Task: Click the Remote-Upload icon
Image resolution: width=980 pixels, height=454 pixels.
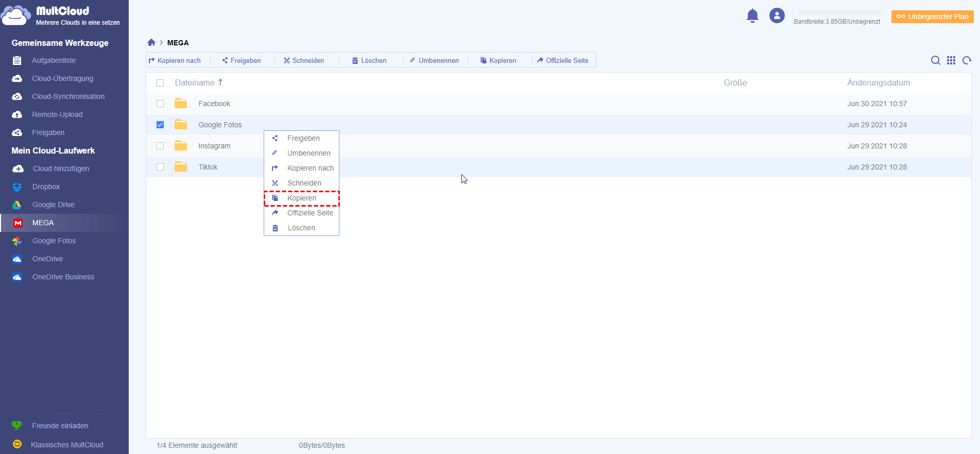Action: (17, 114)
